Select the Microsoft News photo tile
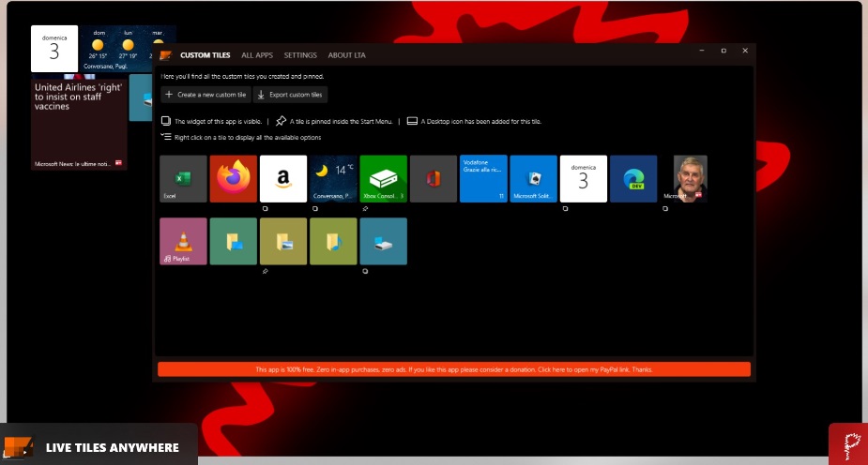The height and width of the screenshot is (465, 868). coord(684,178)
